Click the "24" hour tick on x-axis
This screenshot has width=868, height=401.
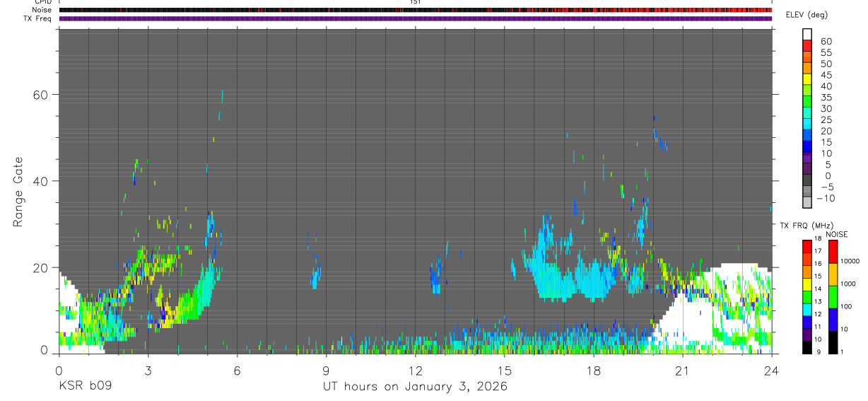pyautogui.click(x=772, y=371)
